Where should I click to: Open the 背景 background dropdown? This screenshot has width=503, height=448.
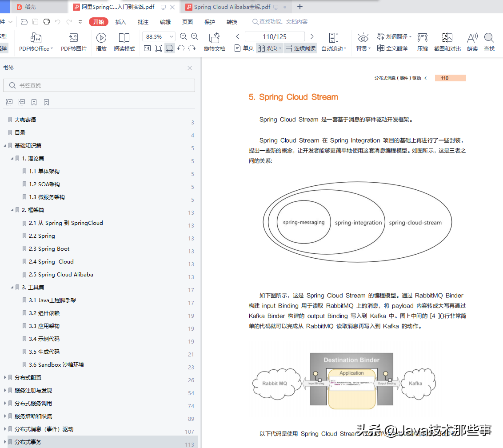(x=363, y=42)
